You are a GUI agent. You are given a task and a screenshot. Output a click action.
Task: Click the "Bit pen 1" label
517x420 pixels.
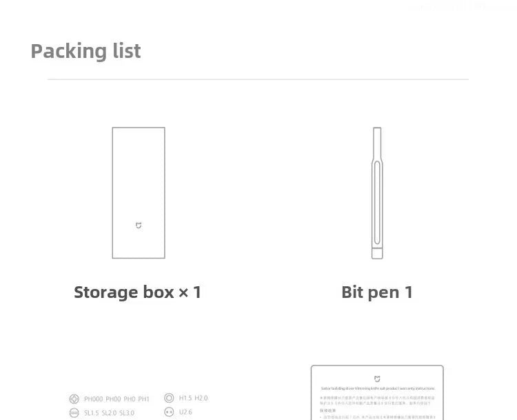377,292
